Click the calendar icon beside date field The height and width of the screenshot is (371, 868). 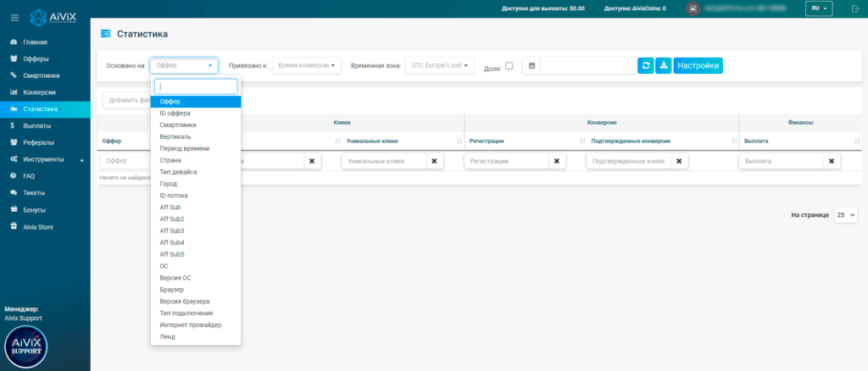pyautogui.click(x=531, y=65)
